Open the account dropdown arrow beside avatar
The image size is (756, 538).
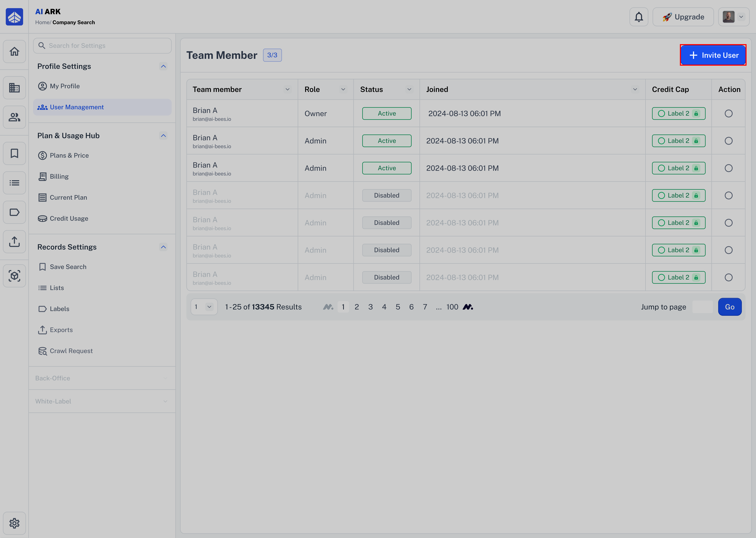741,17
